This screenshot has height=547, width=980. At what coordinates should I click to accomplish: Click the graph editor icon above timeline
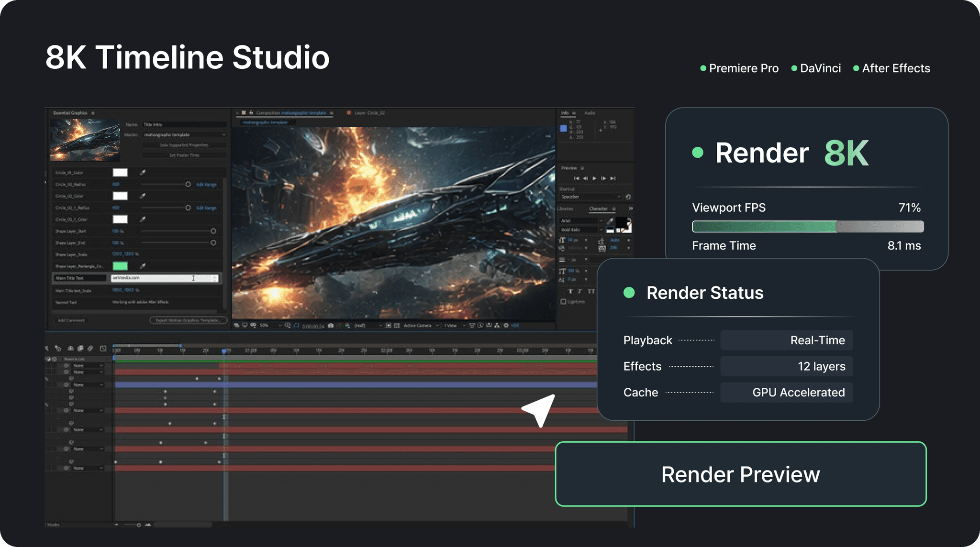103,349
